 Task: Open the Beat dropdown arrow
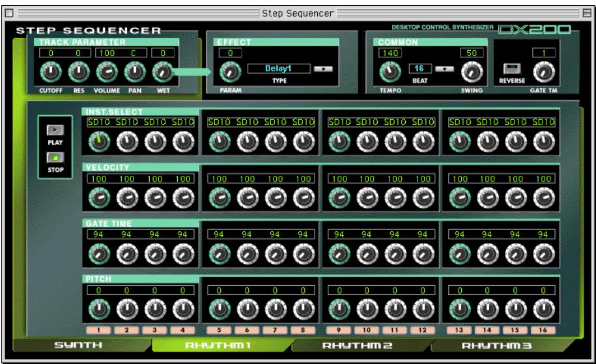click(444, 69)
